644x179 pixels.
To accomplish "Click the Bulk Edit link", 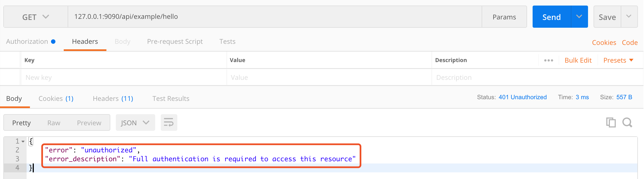I will [578, 60].
